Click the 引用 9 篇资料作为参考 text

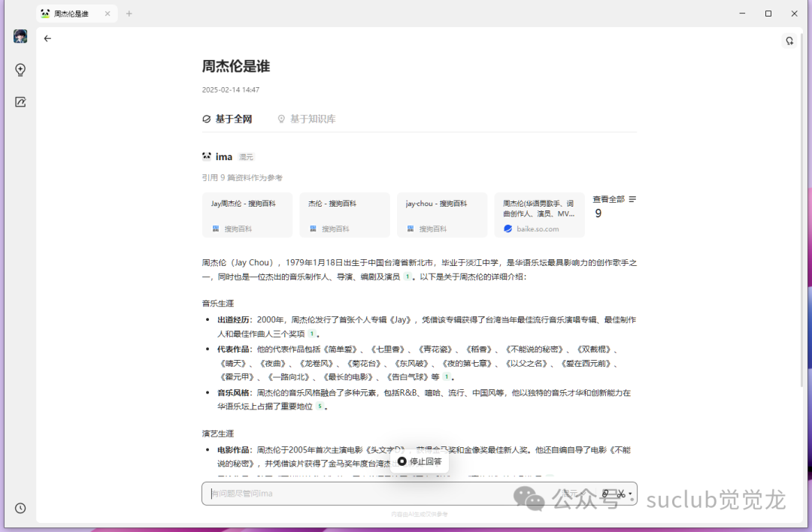pos(242,178)
